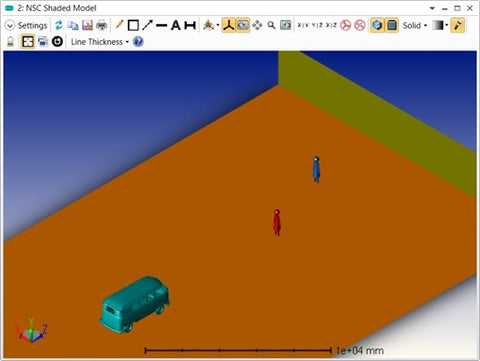Click the first red circular view icon
The height and width of the screenshot is (361, 480).
click(346, 25)
